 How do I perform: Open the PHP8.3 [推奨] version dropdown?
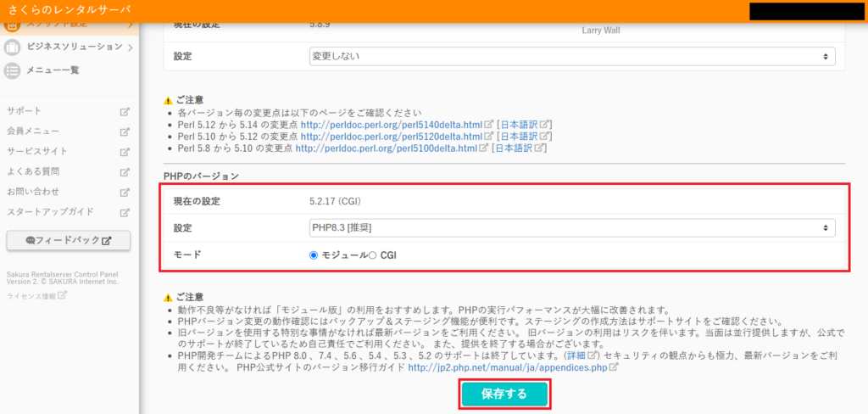(x=572, y=227)
